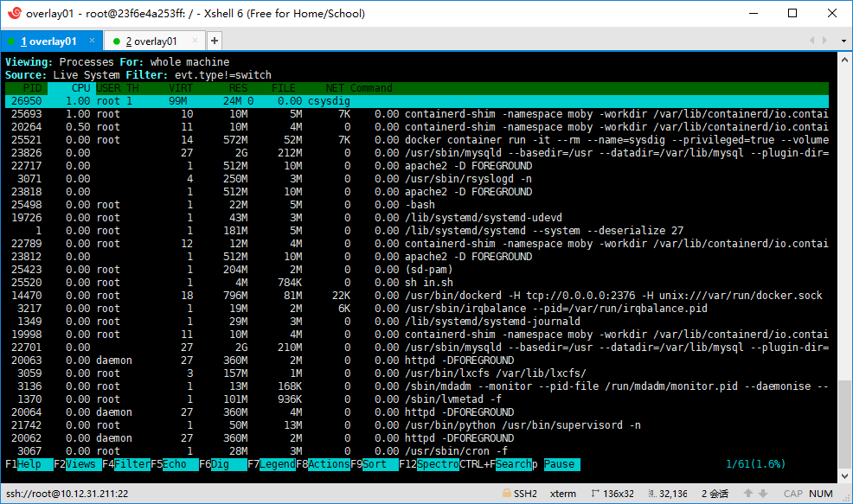Select process 21742 supervisord row
853x504 pixels.
(x=417, y=425)
